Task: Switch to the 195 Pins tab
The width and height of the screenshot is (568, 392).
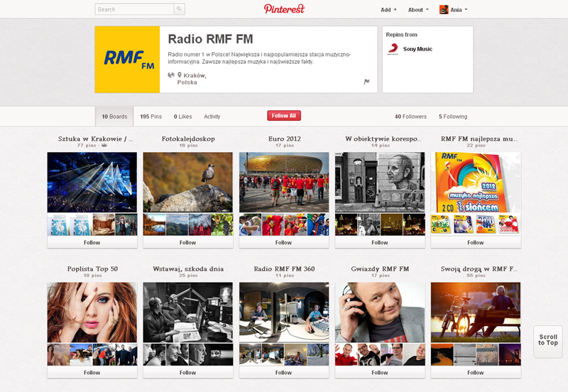Action: [151, 116]
